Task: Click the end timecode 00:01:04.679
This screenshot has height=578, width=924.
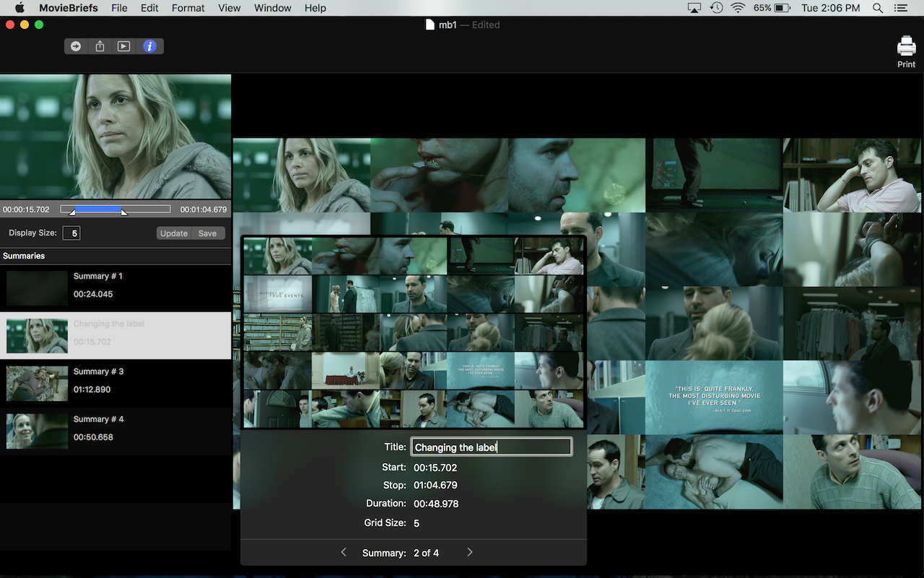Action: 204,210
